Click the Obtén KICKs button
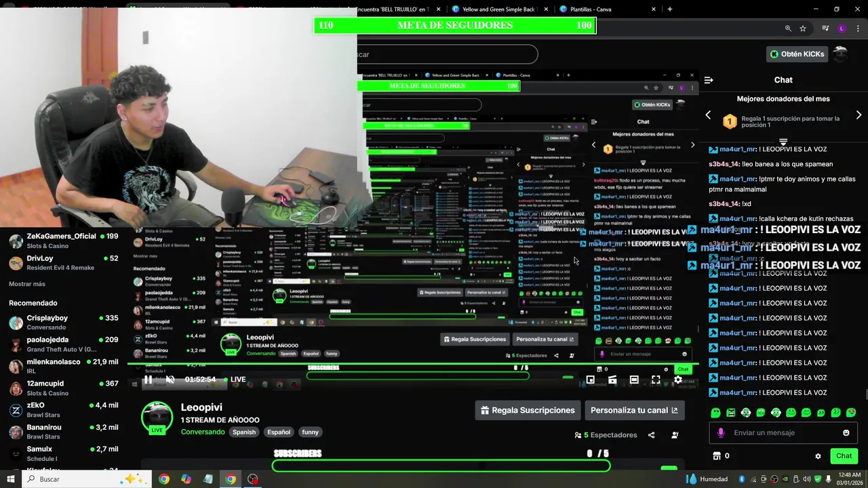Viewport: 868px width, 488px height. pos(797,54)
